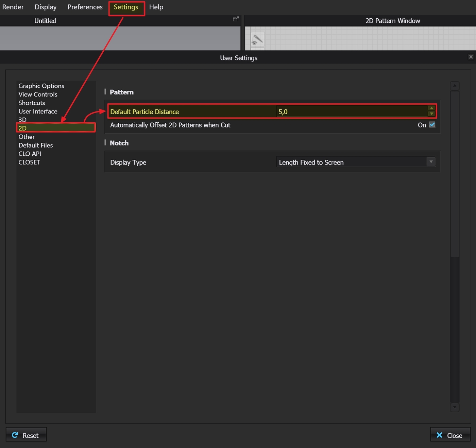Pop out the Untitled window via detach icon

(236, 19)
